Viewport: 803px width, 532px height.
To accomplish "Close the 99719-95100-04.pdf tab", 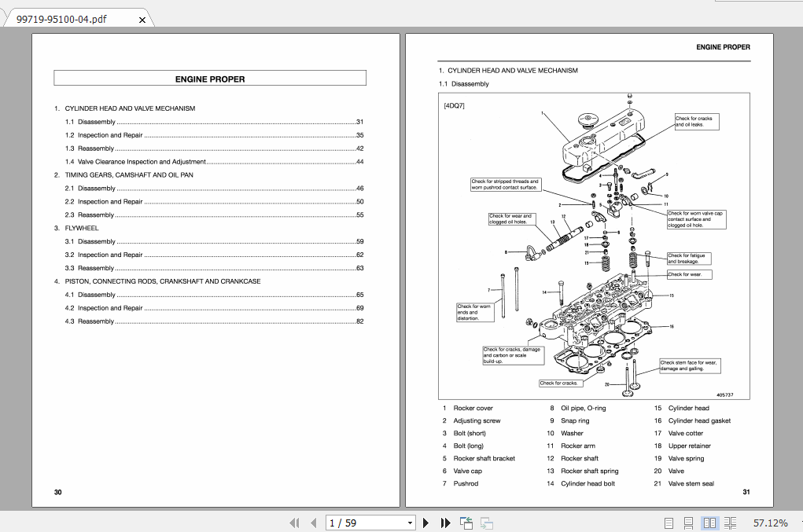I will pyautogui.click(x=142, y=18).
